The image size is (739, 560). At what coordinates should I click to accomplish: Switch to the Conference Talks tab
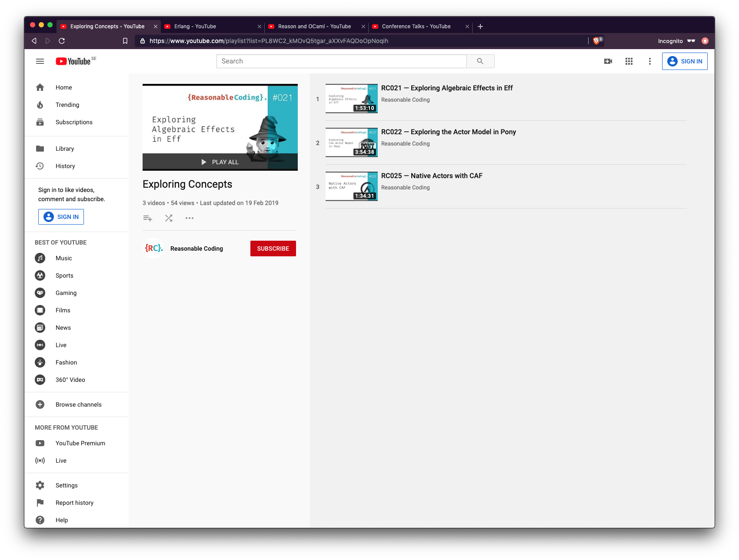[416, 26]
